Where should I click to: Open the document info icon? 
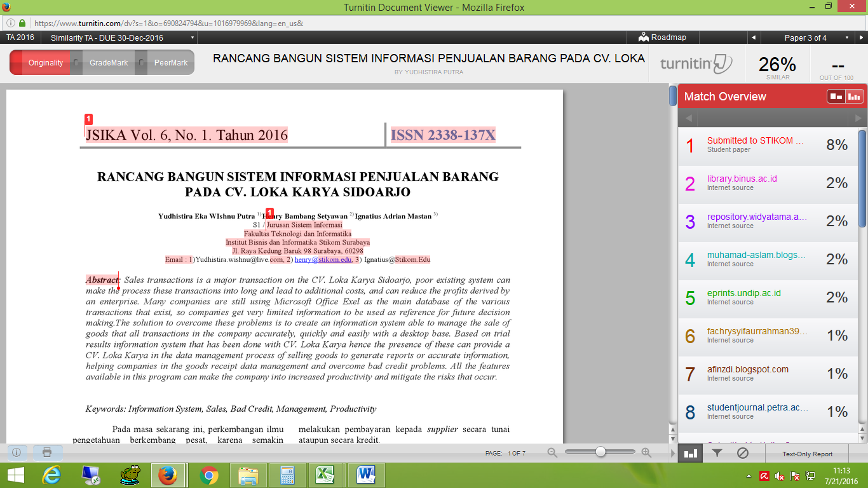pos(17,452)
